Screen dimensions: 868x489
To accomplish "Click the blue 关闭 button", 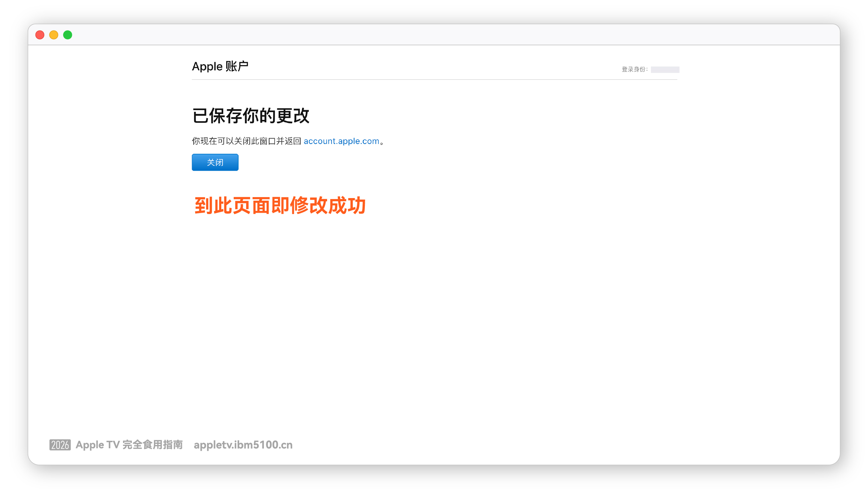I will point(215,162).
